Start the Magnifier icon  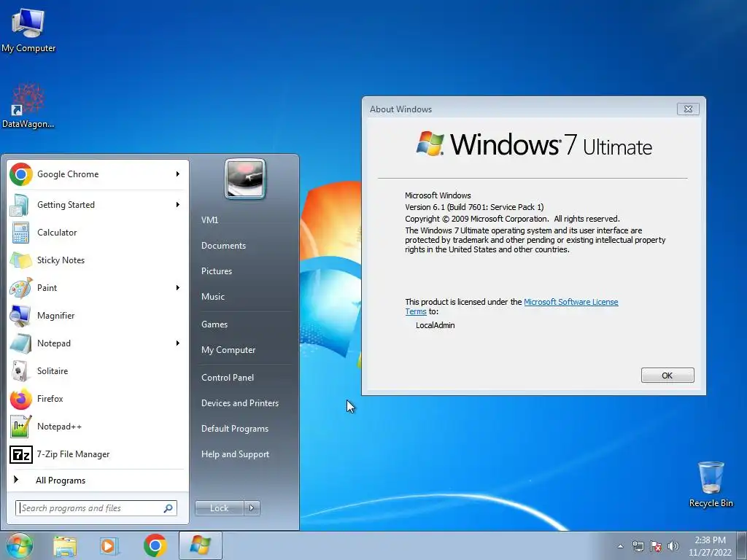pyautogui.click(x=20, y=315)
